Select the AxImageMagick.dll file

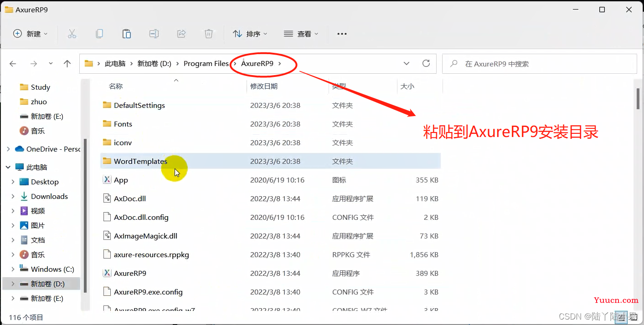tap(145, 236)
